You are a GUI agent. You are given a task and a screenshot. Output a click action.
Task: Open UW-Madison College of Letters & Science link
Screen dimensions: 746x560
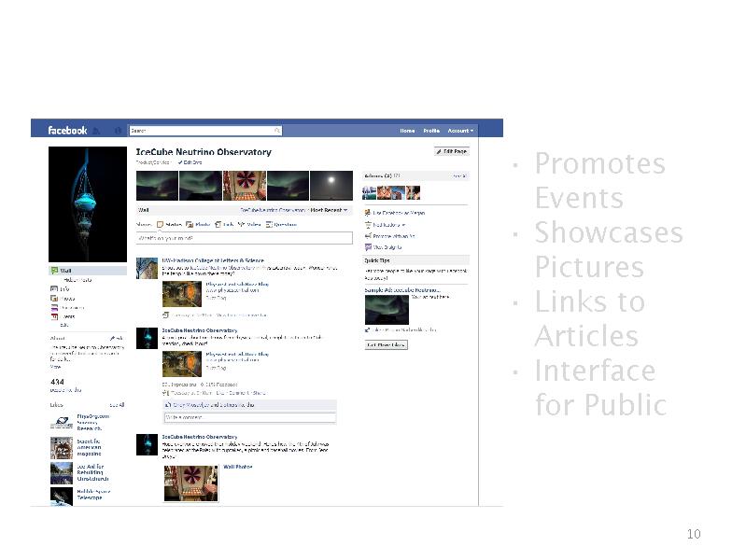click(x=213, y=260)
